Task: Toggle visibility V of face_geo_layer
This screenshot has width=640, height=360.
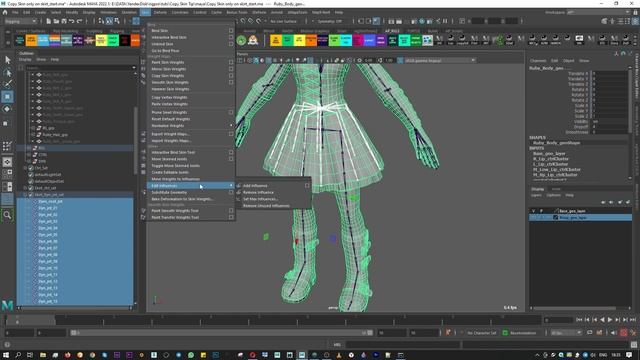Action: tap(533, 211)
